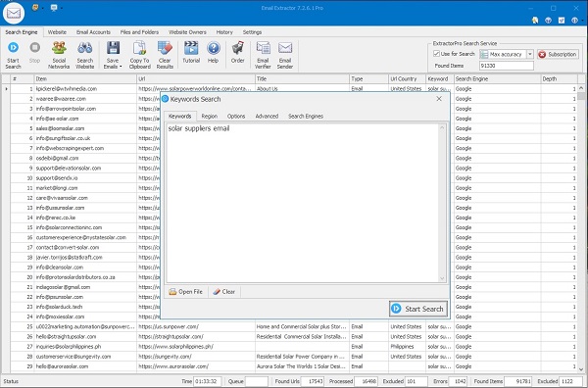Image resolution: width=588 pixels, height=388 pixels.
Task: Select the Search Engines tab in dialog
Action: point(306,117)
